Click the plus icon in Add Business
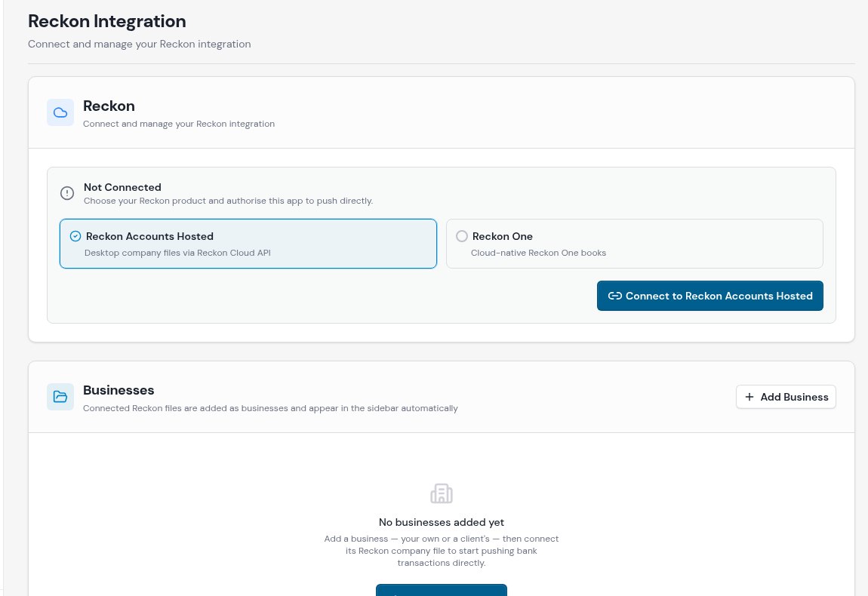 click(x=749, y=397)
